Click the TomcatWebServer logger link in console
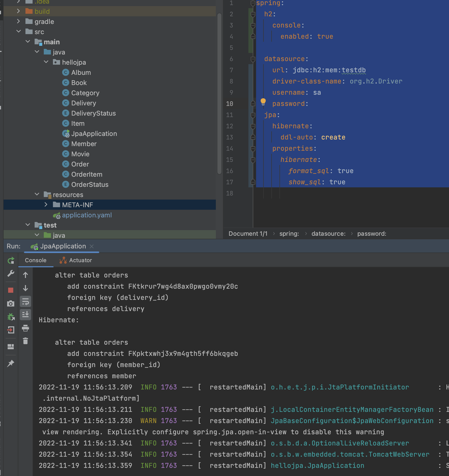The width and height of the screenshot is (449, 476). tap(350, 454)
